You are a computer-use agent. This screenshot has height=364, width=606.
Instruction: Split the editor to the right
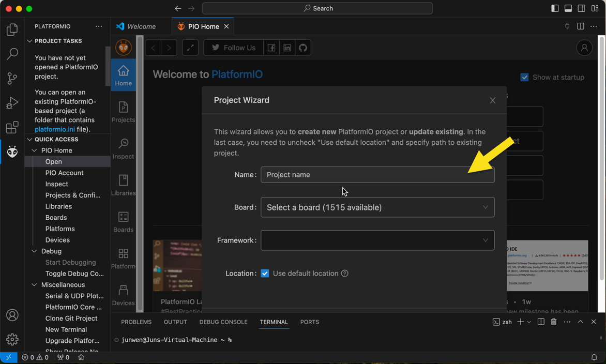pos(581,26)
